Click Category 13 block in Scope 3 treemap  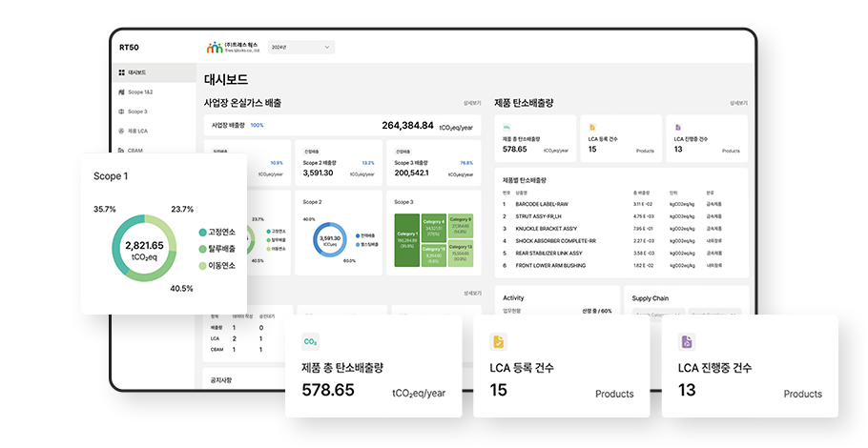pos(461,254)
